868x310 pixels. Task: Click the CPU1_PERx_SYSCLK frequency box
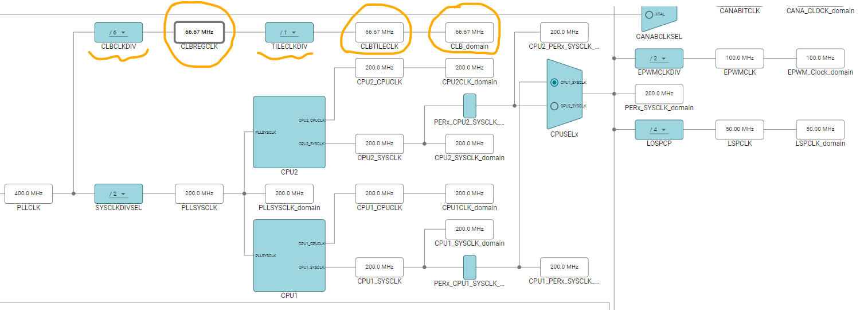coord(564,267)
